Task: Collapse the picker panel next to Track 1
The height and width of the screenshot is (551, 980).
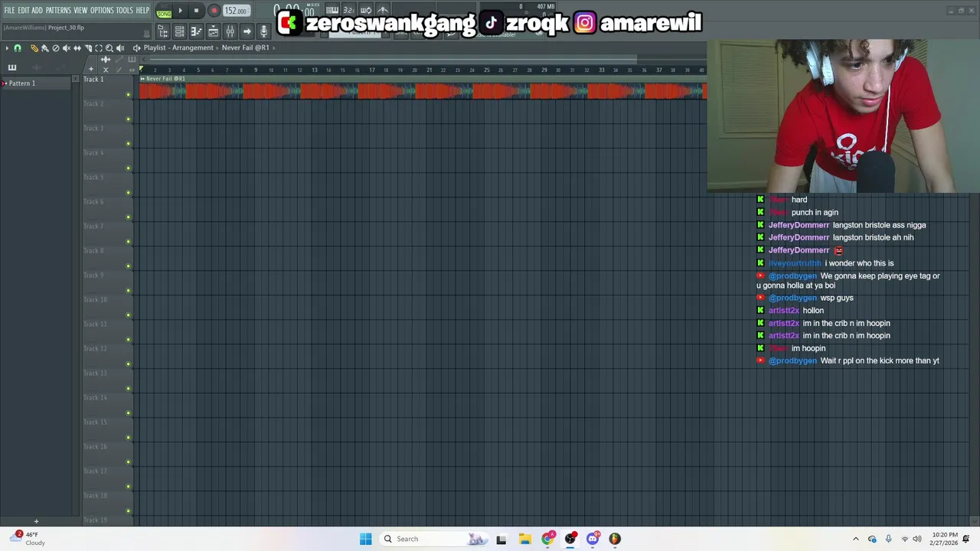Action: [x=75, y=79]
